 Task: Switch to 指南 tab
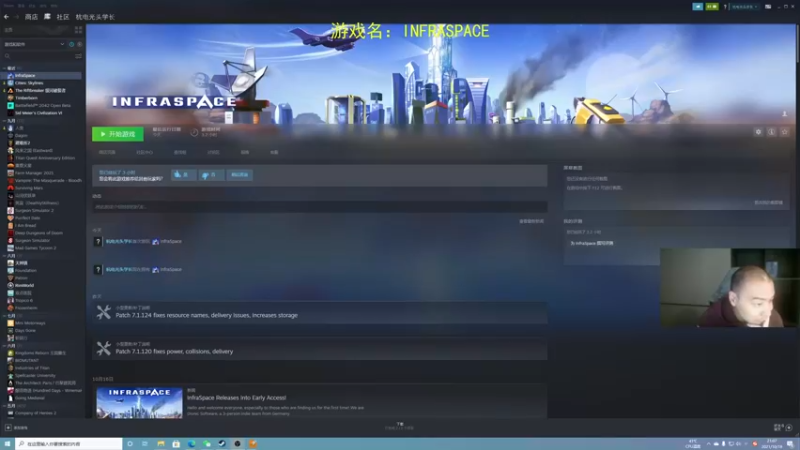[245, 152]
